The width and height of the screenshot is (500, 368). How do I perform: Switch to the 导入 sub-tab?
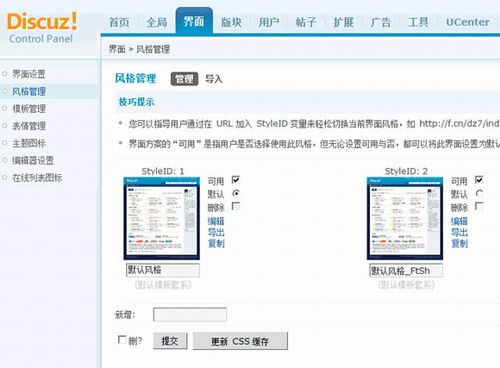(214, 79)
